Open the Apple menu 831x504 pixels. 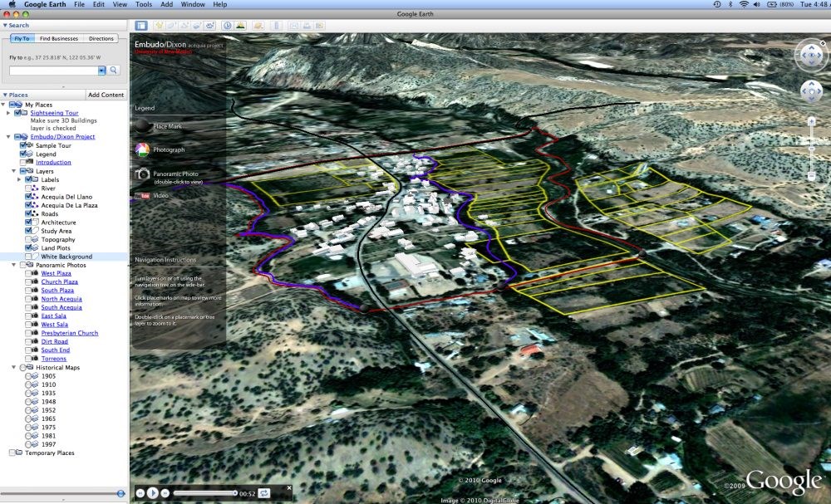click(12, 4)
